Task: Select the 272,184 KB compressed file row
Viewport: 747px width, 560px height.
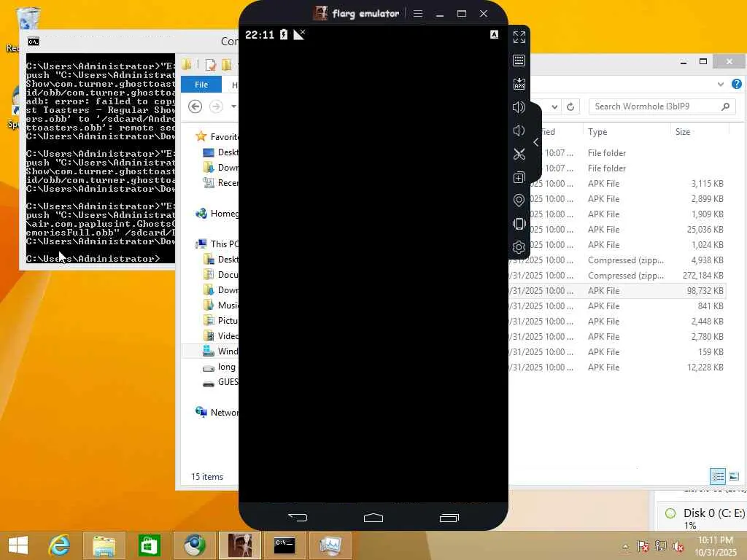Action: click(x=617, y=275)
